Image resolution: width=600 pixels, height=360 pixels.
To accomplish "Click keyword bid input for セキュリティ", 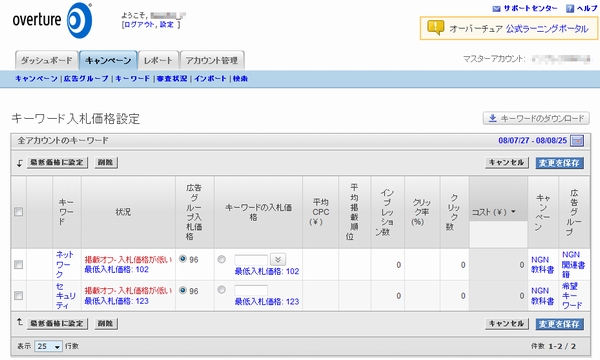I will [x=251, y=290].
